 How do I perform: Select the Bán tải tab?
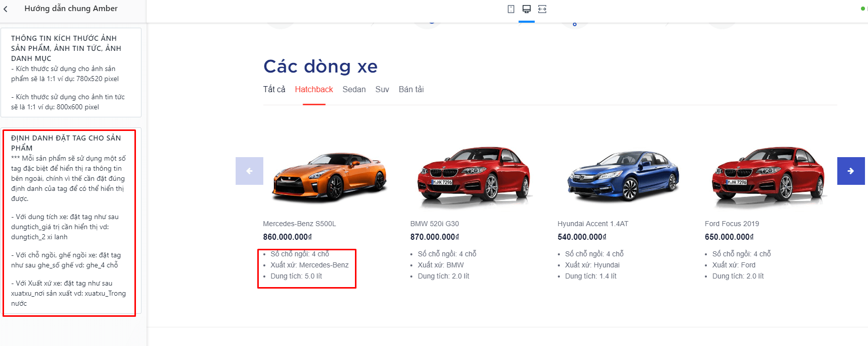411,89
